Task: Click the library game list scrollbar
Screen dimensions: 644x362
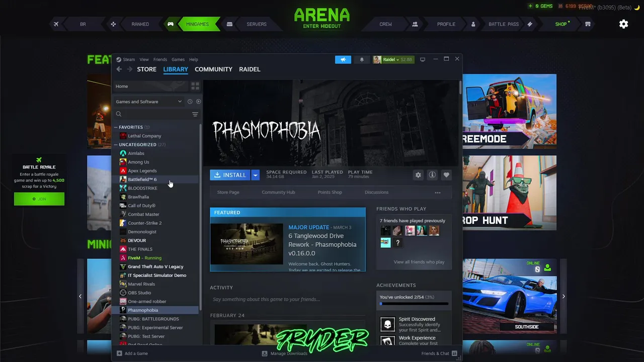Action: (201, 216)
